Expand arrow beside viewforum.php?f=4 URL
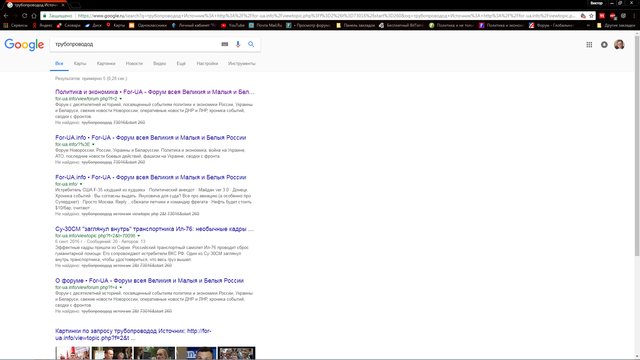Screen dimensions: 640x360 (x=121, y=287)
